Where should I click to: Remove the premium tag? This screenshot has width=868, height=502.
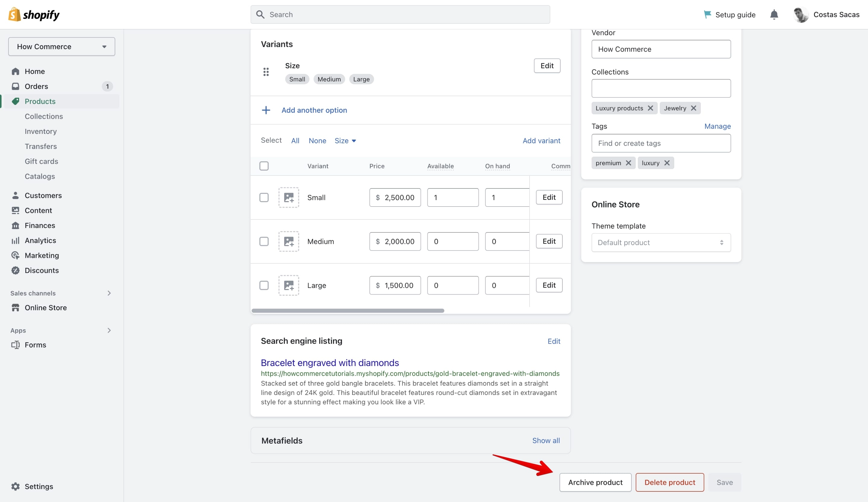629,163
